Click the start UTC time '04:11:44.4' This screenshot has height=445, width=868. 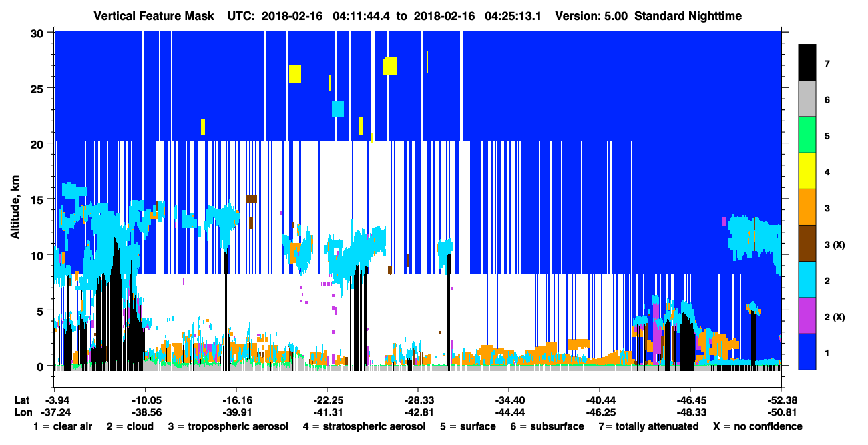tap(363, 16)
